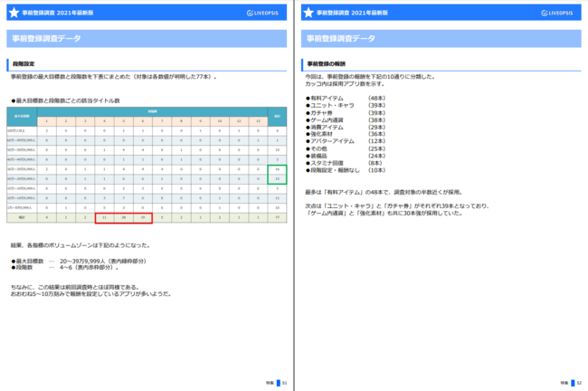
Task: Click the bullet ●ガチャ券
Action: [x=318, y=113]
